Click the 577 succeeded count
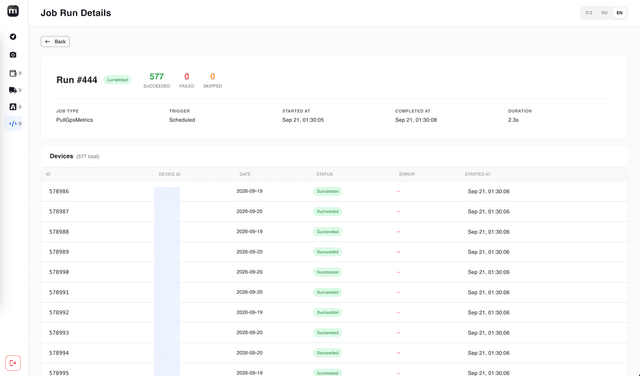The image size is (640, 376). coord(157,77)
